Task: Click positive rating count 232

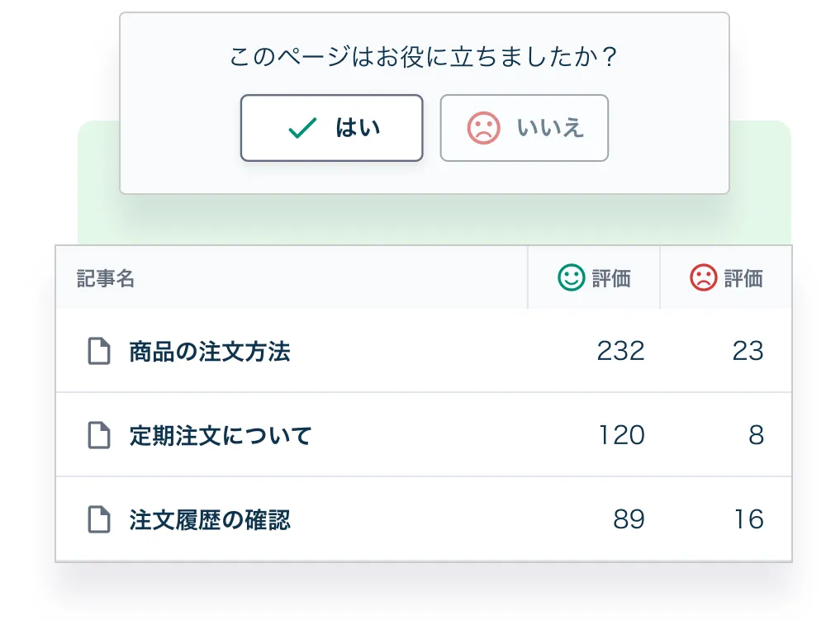Action: [620, 351]
